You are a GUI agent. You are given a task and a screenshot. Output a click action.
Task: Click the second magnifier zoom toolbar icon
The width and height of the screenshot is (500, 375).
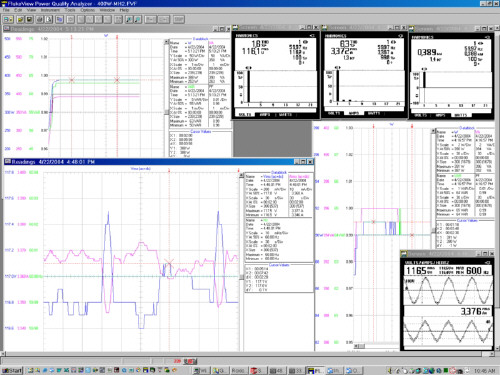(138, 20)
